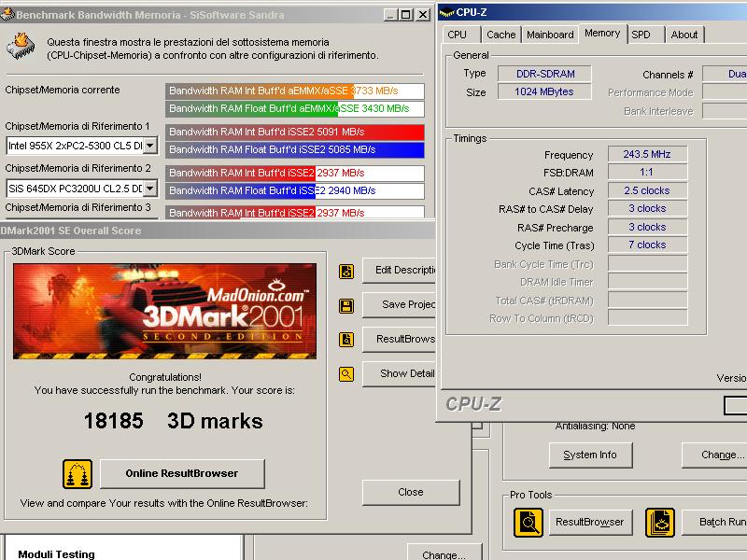Screen dimensions: 747x560
Task: Click the Online ResultBrowser button
Action: [182, 474]
